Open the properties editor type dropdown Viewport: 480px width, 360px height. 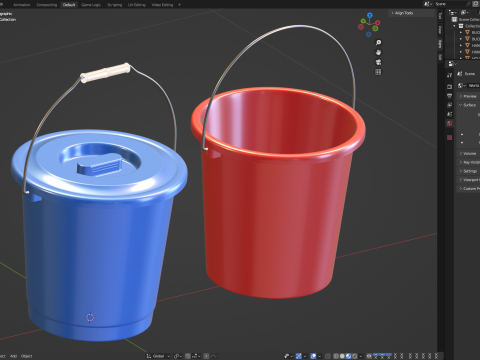(452, 64)
